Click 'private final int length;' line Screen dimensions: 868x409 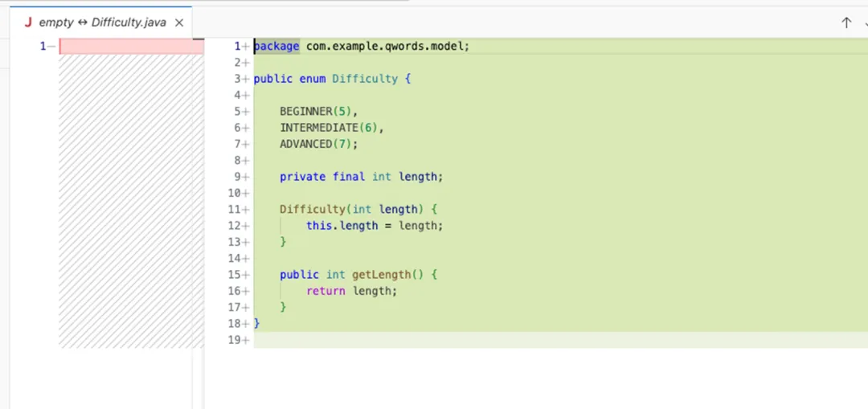tap(362, 177)
